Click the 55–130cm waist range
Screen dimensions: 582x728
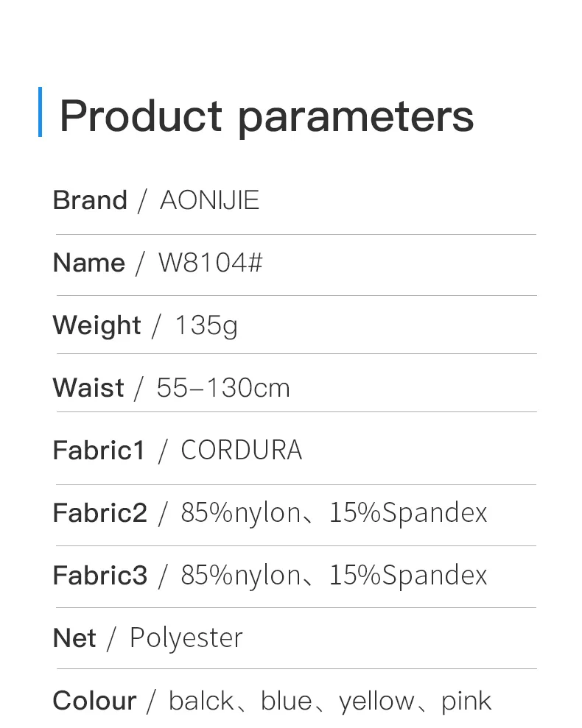pyautogui.click(x=223, y=387)
